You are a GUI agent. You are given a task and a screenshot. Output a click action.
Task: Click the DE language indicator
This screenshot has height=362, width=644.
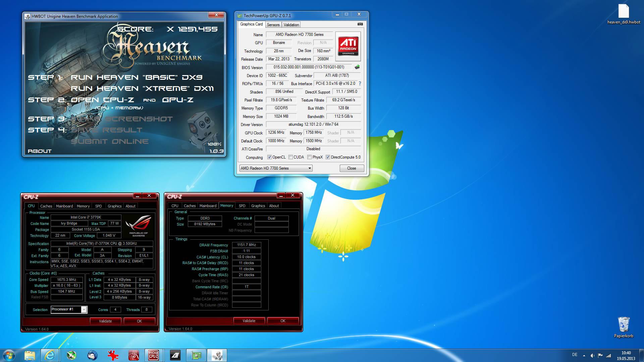tap(575, 355)
